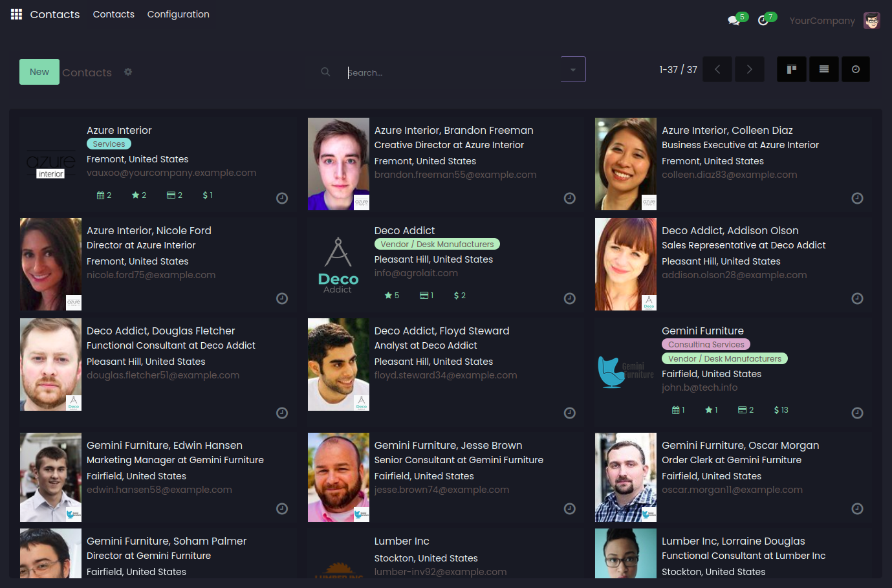Open Gemini Furniture, Jesse Brown contact name
The width and height of the screenshot is (892, 588).
coord(448,445)
